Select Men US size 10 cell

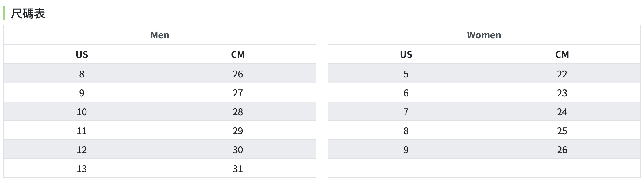click(82, 112)
